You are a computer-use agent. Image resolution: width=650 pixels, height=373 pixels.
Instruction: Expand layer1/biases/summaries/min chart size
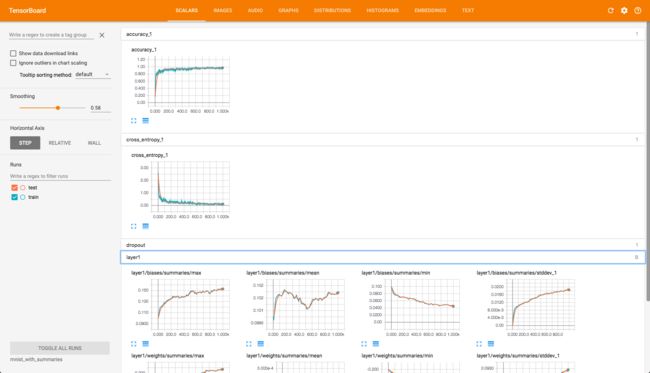(x=364, y=344)
